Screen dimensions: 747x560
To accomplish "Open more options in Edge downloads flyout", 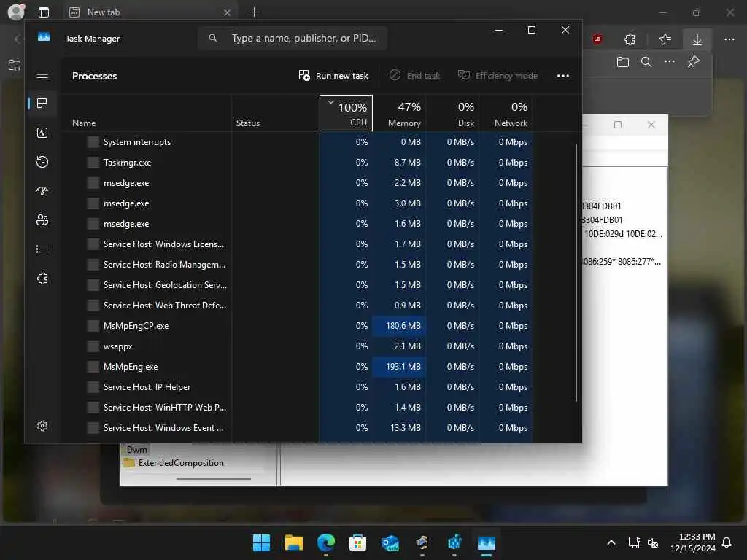I will coord(670,61).
